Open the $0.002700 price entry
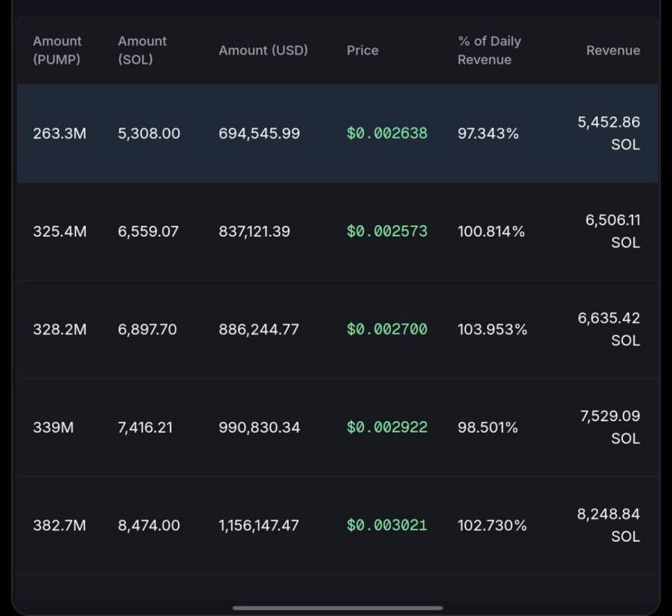 coord(387,330)
